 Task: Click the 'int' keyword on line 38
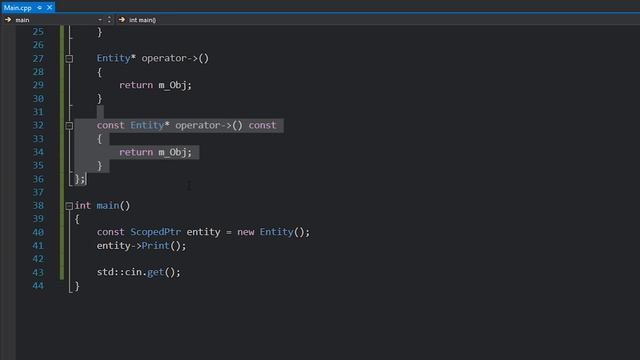point(82,205)
